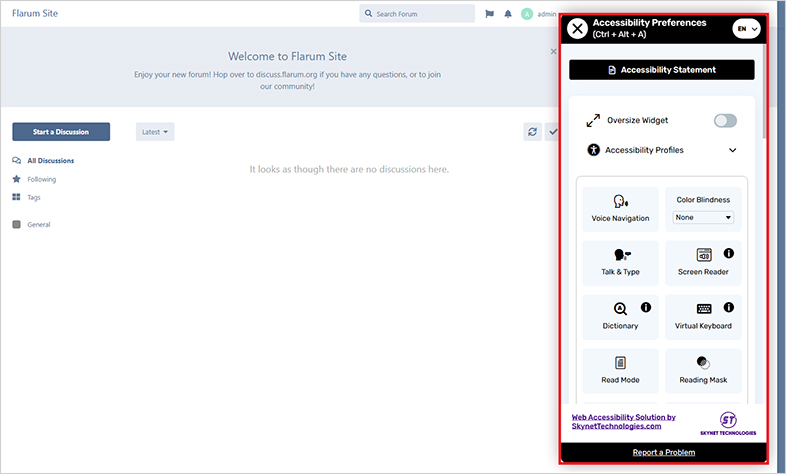Mark all discussions as read

pyautogui.click(x=552, y=132)
